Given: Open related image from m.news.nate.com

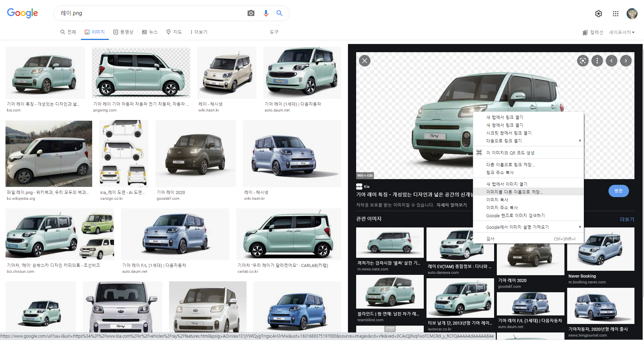Looking at the screenshot, I should coord(390,242).
